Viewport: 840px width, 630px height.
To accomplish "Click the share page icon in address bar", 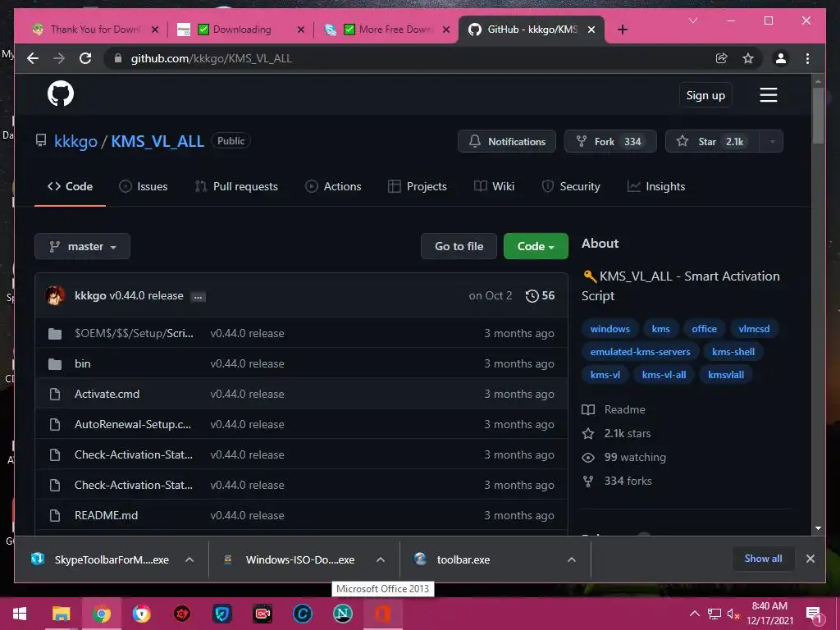I will [722, 58].
